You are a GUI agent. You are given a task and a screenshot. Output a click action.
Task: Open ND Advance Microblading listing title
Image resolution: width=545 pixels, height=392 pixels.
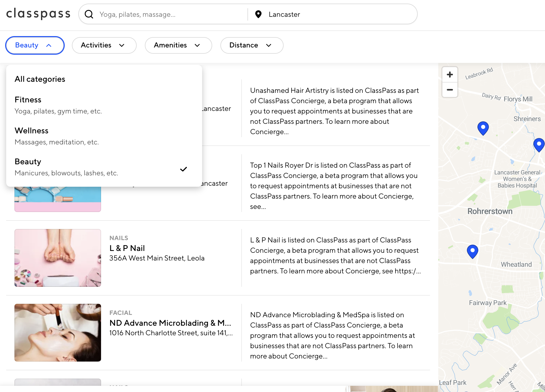tap(170, 323)
